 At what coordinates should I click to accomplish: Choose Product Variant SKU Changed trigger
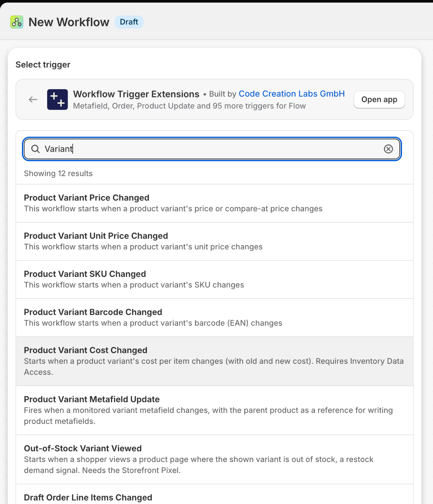(x=214, y=279)
